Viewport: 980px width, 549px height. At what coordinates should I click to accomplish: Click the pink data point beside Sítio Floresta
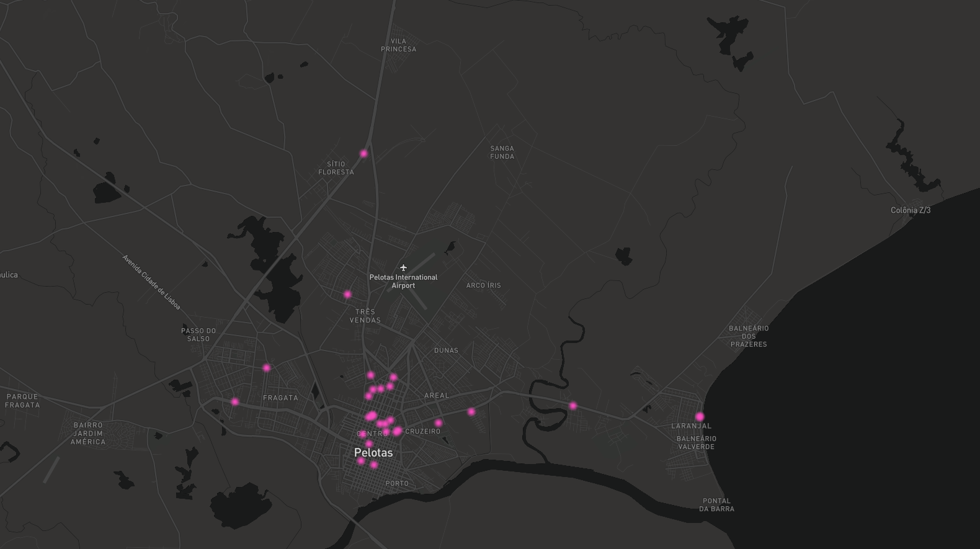(363, 153)
